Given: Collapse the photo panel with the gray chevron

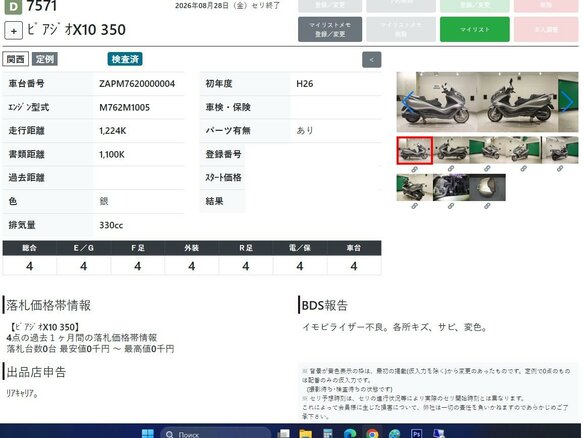Looking at the screenshot, I should [371, 60].
